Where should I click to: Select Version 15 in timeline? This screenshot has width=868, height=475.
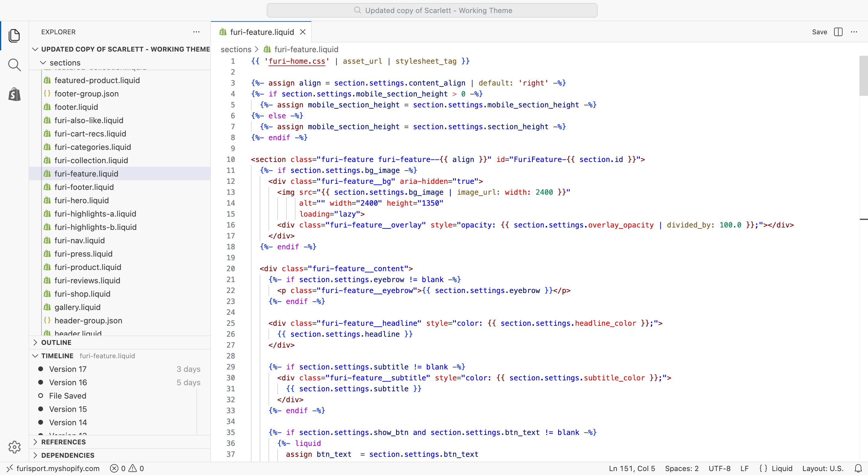120,409
